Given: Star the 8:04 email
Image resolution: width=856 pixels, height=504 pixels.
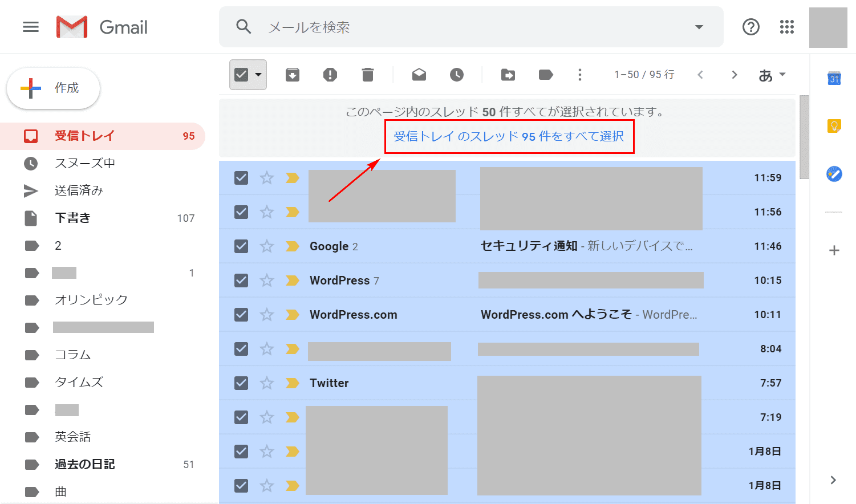Looking at the screenshot, I should click(x=267, y=349).
